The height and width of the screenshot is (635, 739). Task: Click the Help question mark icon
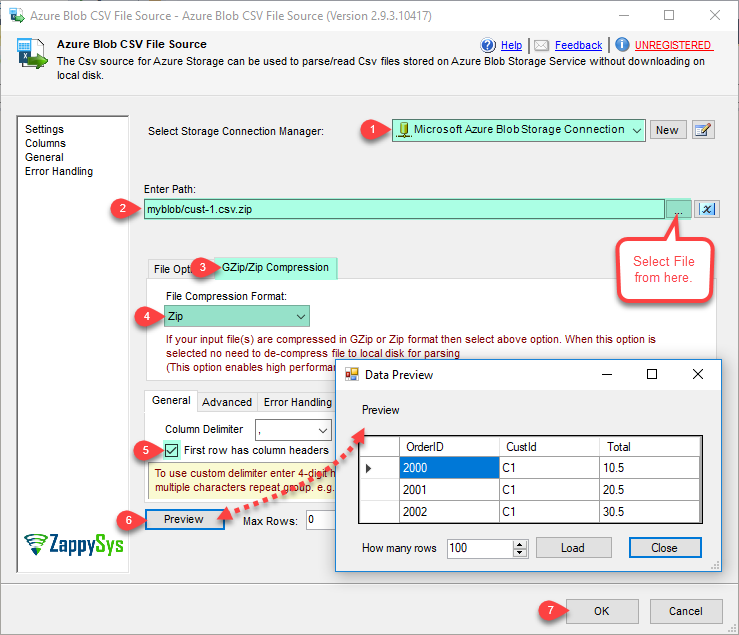(x=488, y=45)
